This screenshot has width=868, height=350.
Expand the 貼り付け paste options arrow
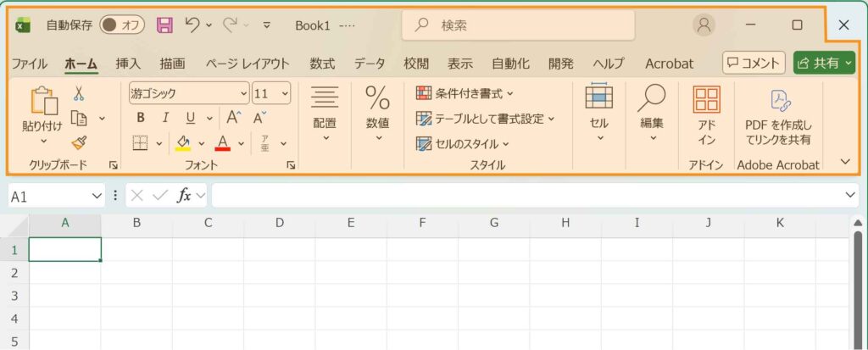click(x=44, y=142)
